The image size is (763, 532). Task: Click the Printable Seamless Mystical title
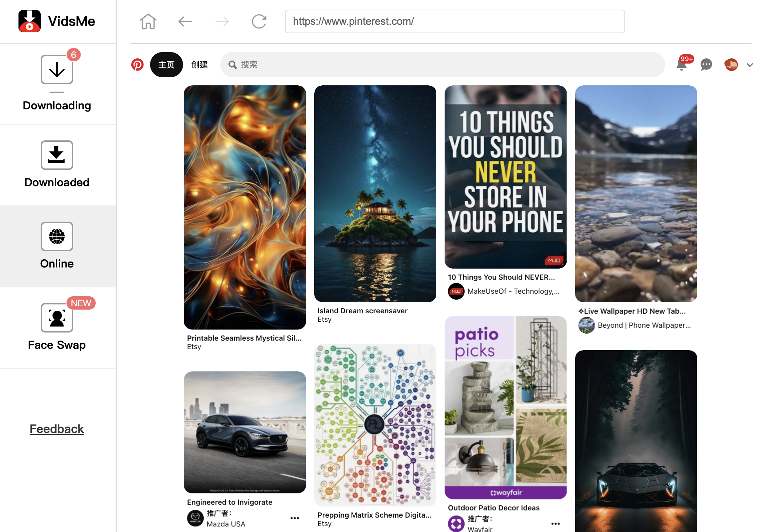coord(244,338)
